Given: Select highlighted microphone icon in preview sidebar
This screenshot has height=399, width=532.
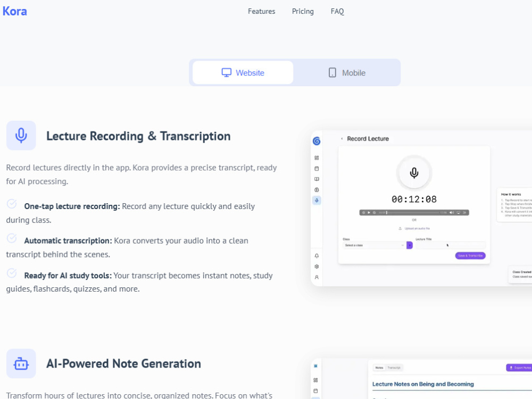Looking at the screenshot, I should 317,201.
